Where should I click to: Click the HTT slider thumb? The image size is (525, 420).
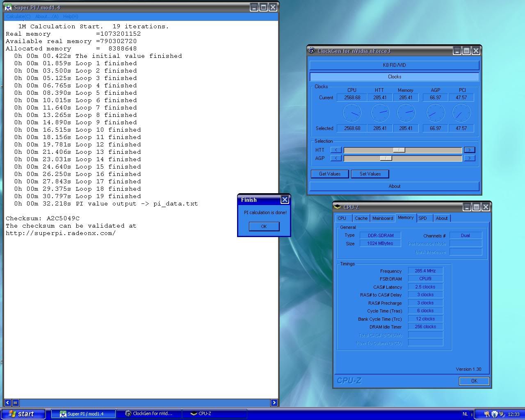pyautogui.click(x=399, y=150)
